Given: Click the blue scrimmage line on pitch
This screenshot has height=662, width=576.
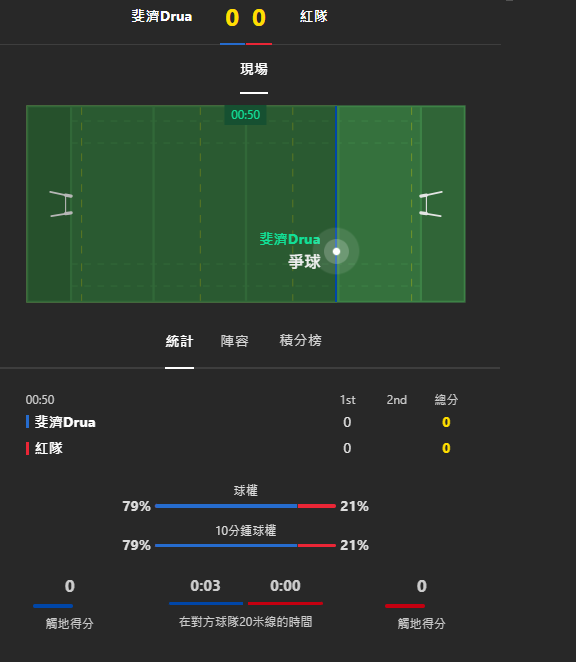Looking at the screenshot, I should pyautogui.click(x=336, y=204).
